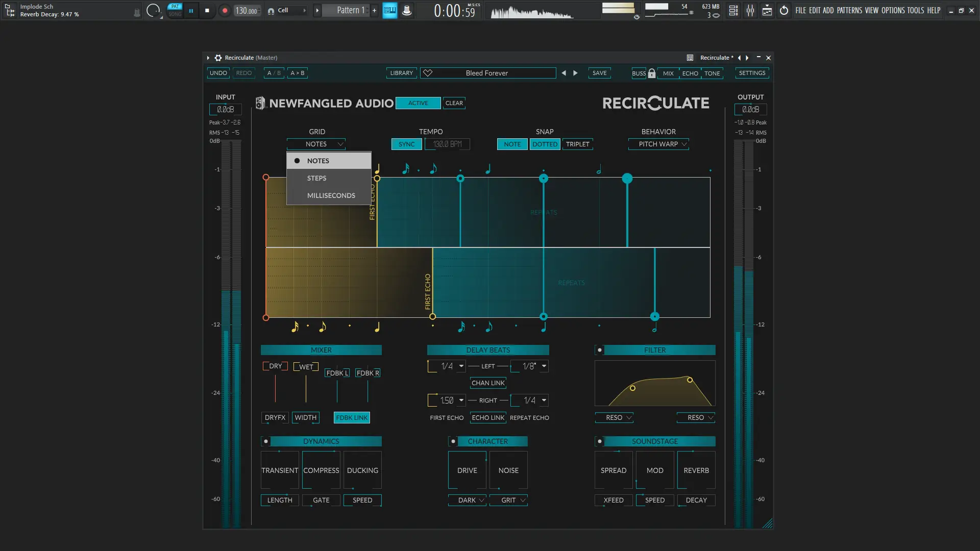
Task: Open left first echo 1/4 dropdown
Action: tap(461, 366)
